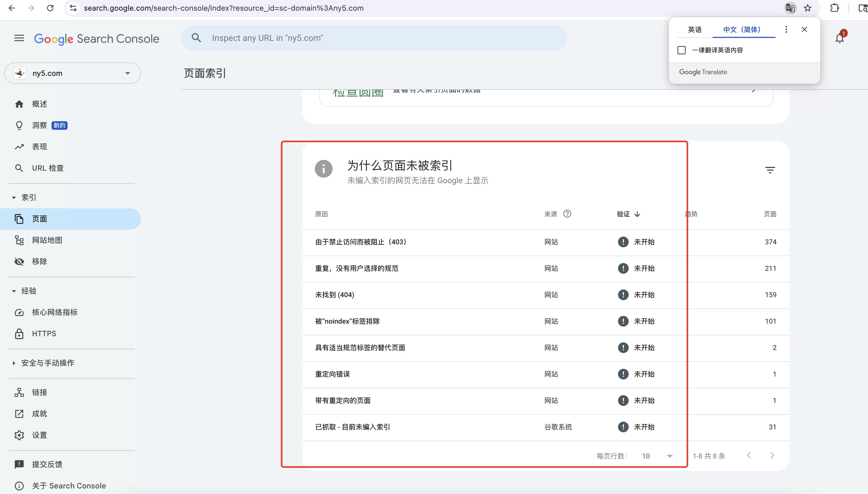Click the 页面 column header in table
The height and width of the screenshot is (494, 868).
[770, 214]
